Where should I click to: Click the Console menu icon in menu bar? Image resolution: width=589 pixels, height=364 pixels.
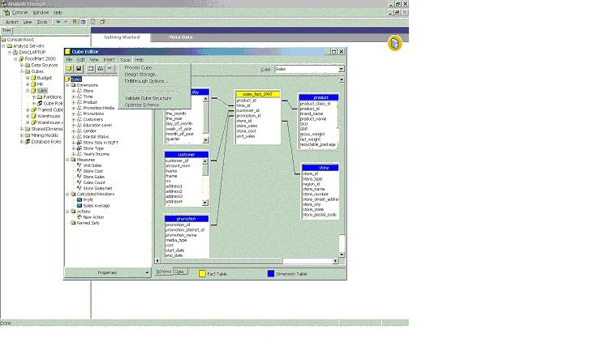tap(6, 12)
